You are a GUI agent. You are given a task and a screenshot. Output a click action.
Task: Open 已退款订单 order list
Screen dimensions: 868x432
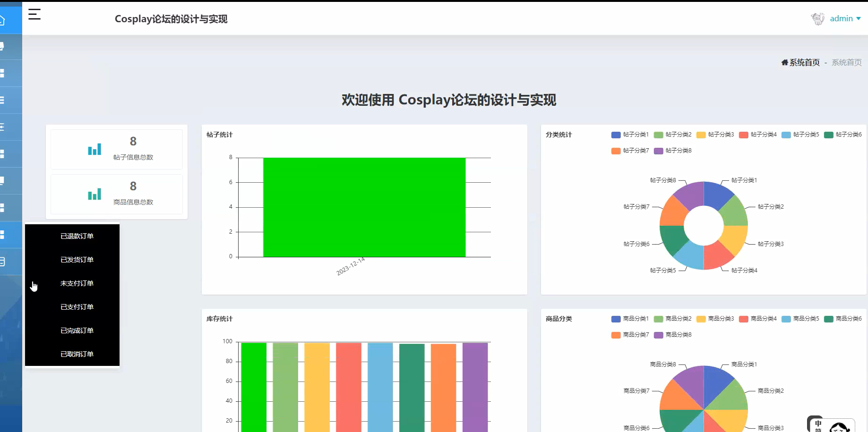click(77, 236)
